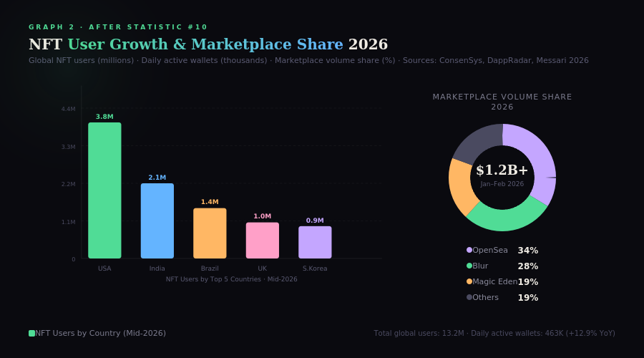Screen dimensions: 644x358
Task: Click the NFT Users by Top 5 Countries caption
Action: (x=232, y=279)
